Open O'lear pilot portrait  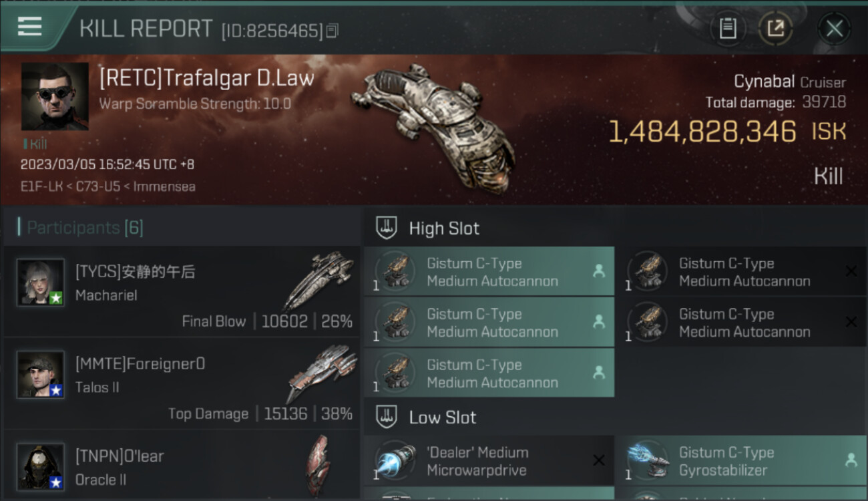click(41, 467)
